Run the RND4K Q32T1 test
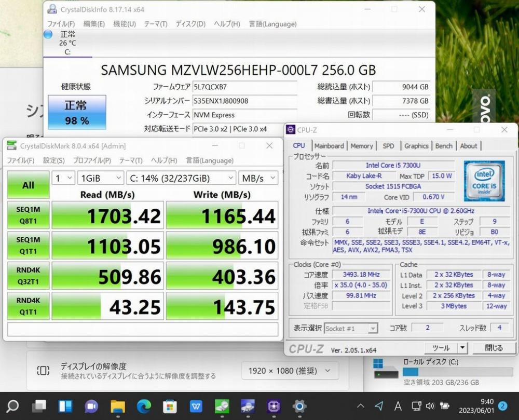The width and height of the screenshot is (519, 420). point(28,276)
